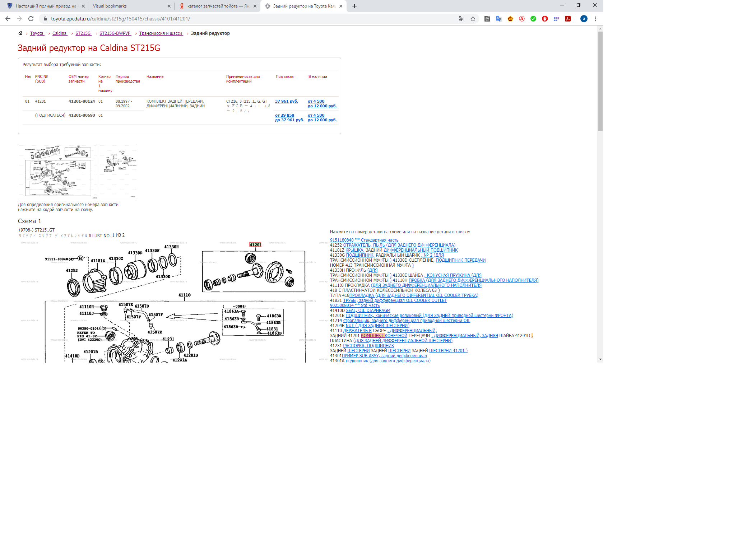
Task: Open the Chrome profile avatar
Action: [584, 19]
